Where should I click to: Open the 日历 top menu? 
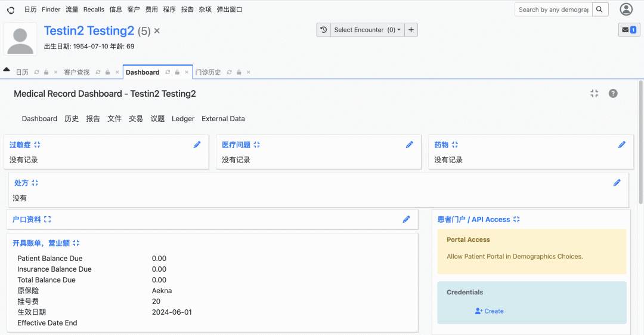point(30,10)
